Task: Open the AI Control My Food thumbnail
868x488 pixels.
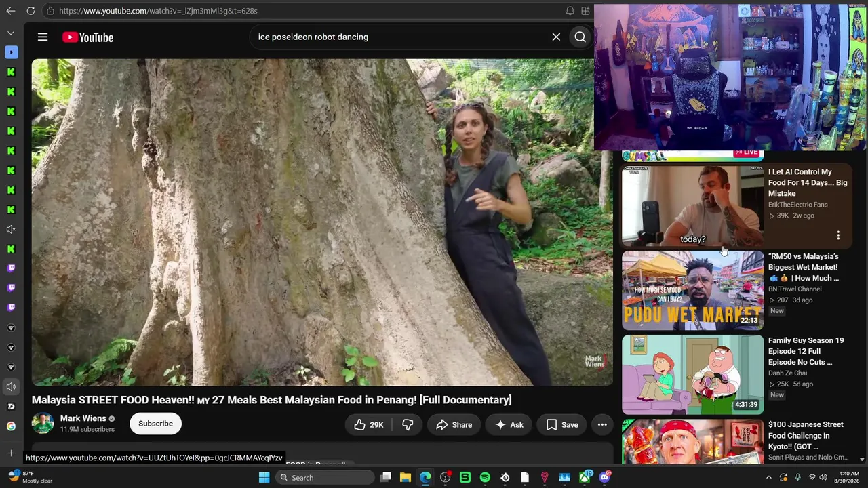Action: tap(692, 206)
